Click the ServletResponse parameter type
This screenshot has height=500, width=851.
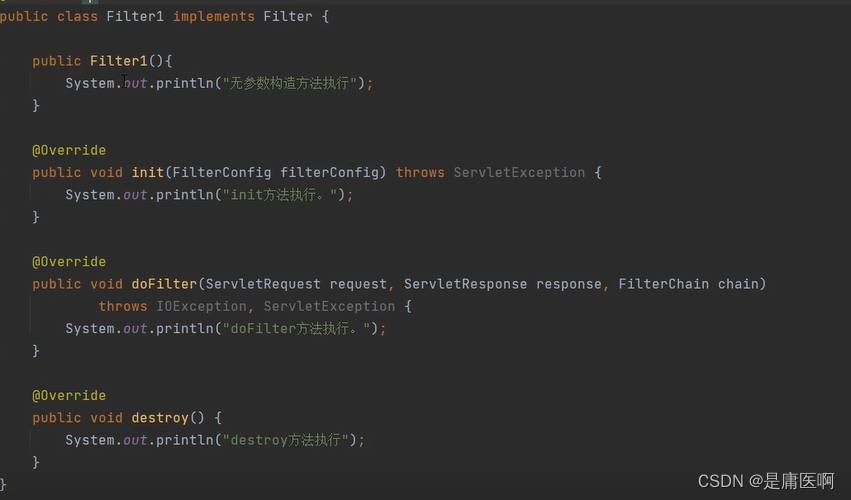465,284
